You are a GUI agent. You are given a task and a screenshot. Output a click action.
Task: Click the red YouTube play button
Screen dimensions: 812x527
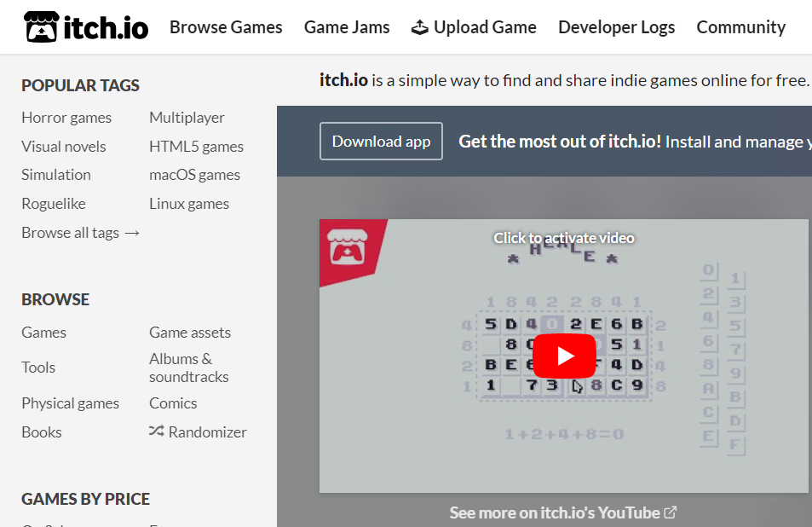[x=564, y=356]
